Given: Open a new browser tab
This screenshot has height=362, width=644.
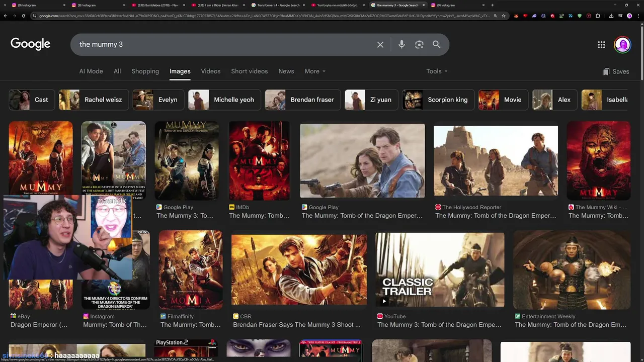Looking at the screenshot, I should click(x=492, y=5).
